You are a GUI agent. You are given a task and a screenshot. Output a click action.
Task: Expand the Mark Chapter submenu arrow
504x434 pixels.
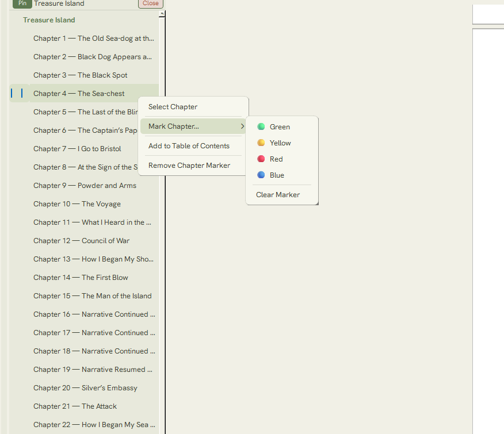coord(242,126)
